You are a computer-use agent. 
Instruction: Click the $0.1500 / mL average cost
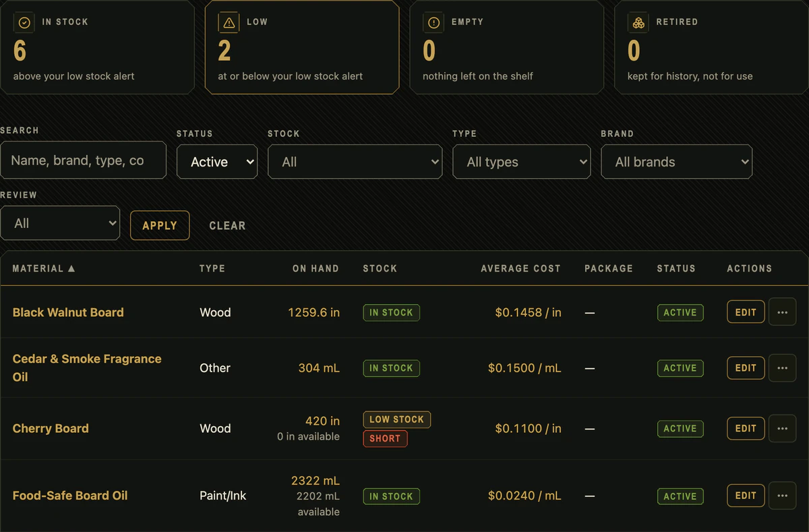525,368
